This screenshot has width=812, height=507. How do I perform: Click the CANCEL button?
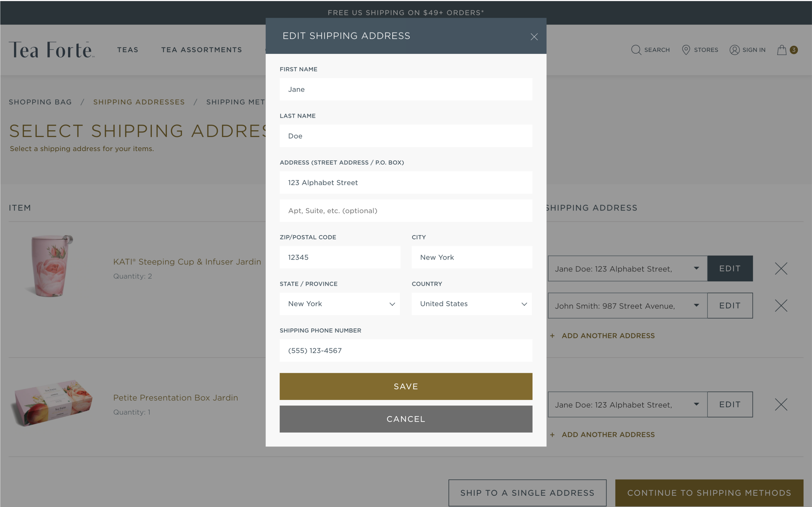(x=405, y=419)
